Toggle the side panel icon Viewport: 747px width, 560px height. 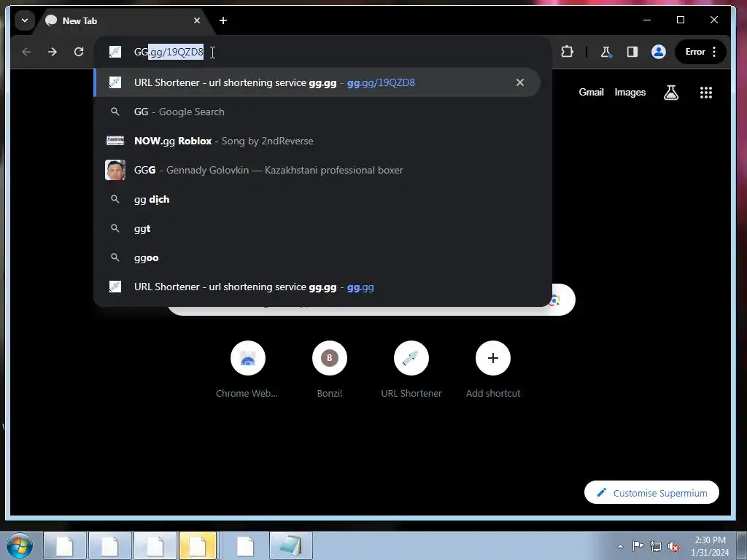632,52
